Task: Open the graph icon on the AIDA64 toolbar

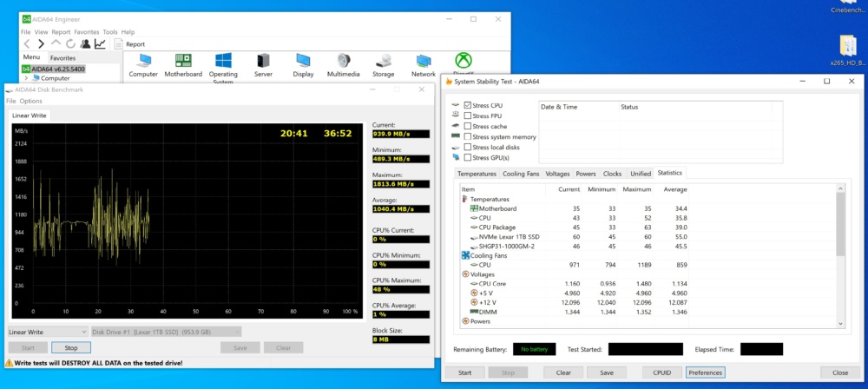Action: [x=100, y=43]
